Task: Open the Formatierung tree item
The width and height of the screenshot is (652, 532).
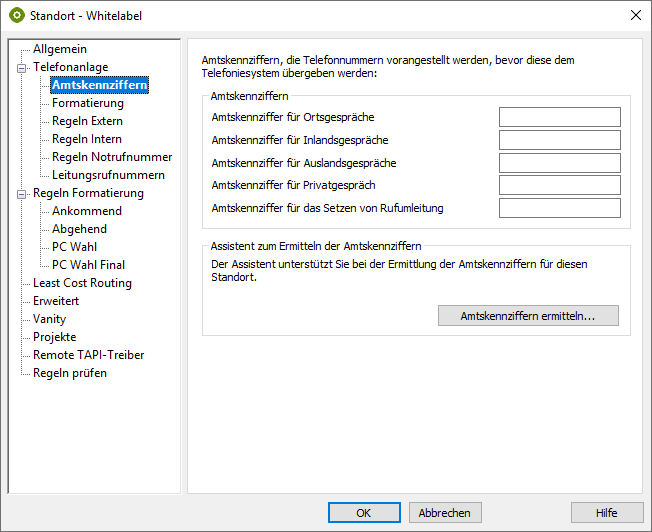Action: pos(88,103)
